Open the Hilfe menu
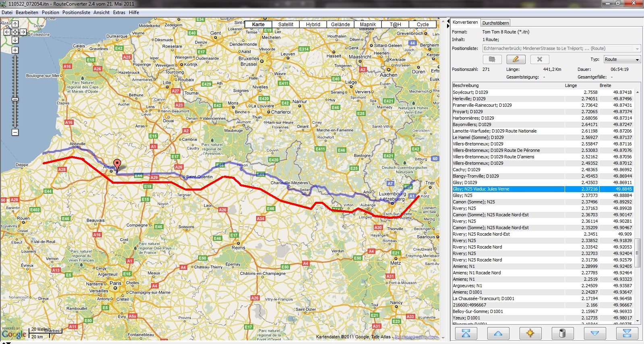Image resolution: width=644 pixels, height=344 pixels. [x=134, y=12]
